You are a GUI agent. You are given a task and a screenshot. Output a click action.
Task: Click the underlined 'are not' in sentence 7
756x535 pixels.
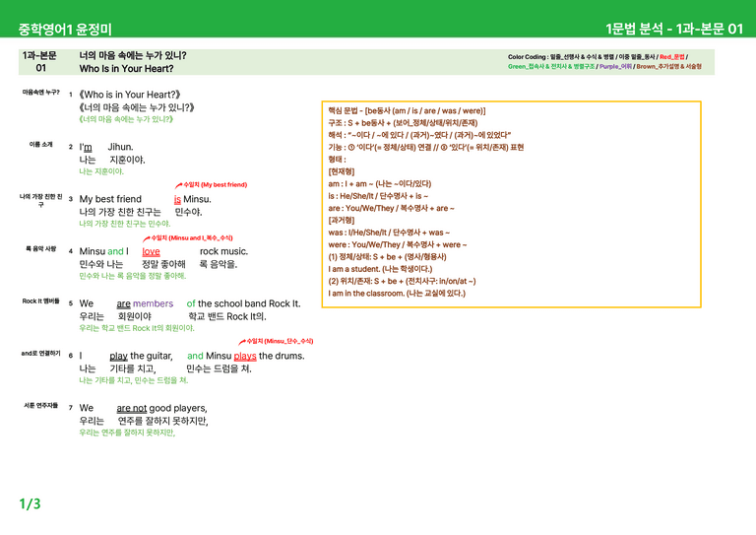[x=132, y=408]
